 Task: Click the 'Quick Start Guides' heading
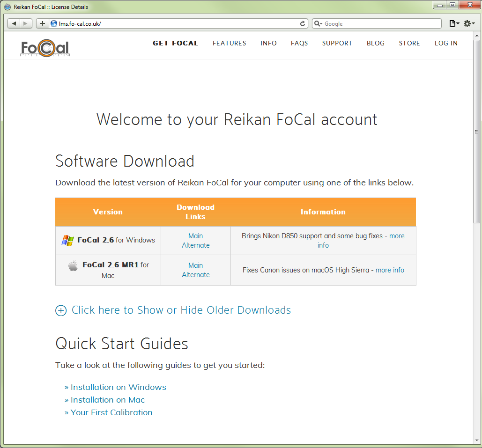(122, 344)
